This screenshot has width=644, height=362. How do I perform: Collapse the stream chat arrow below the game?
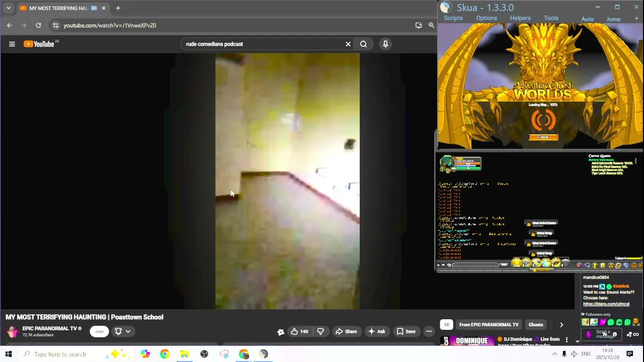(577, 341)
